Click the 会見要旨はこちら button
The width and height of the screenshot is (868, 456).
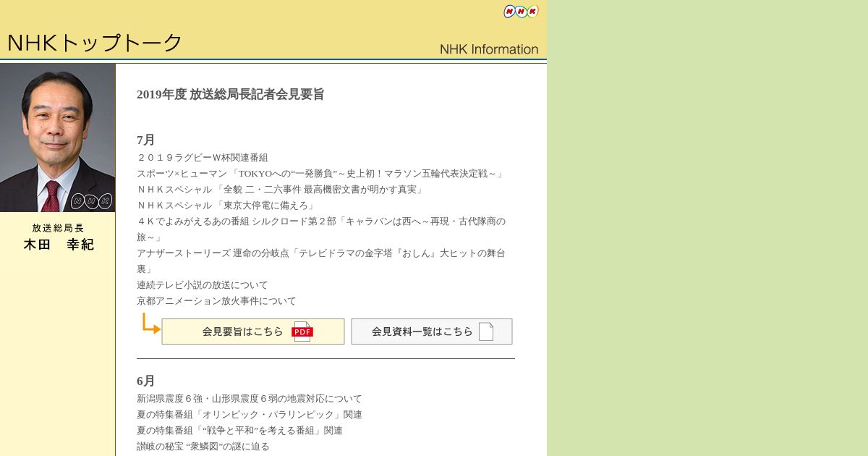point(253,332)
